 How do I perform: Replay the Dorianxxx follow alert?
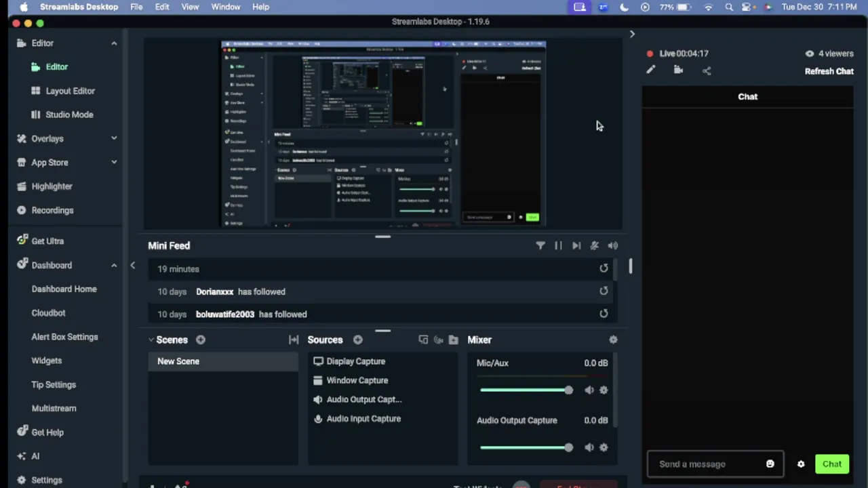tap(604, 291)
